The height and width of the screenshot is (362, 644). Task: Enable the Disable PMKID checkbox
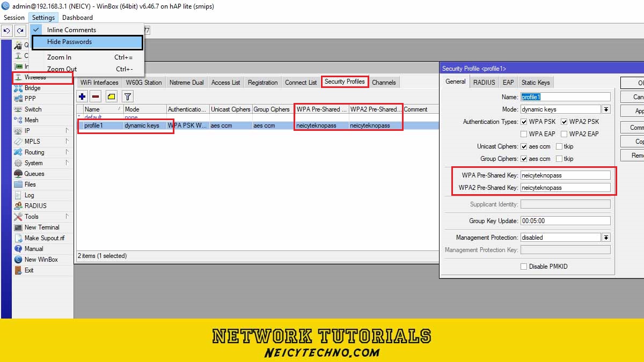coord(523,267)
